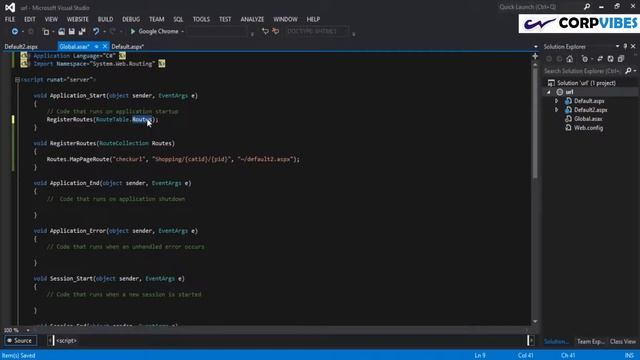
Task: Open the BUILD menu
Action: click(105, 19)
